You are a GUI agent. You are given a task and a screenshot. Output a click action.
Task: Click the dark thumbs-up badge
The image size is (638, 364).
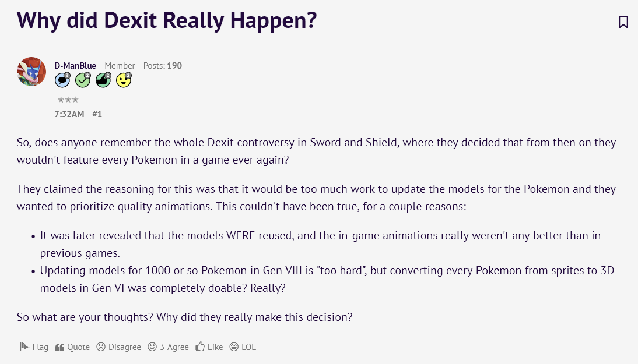point(103,80)
